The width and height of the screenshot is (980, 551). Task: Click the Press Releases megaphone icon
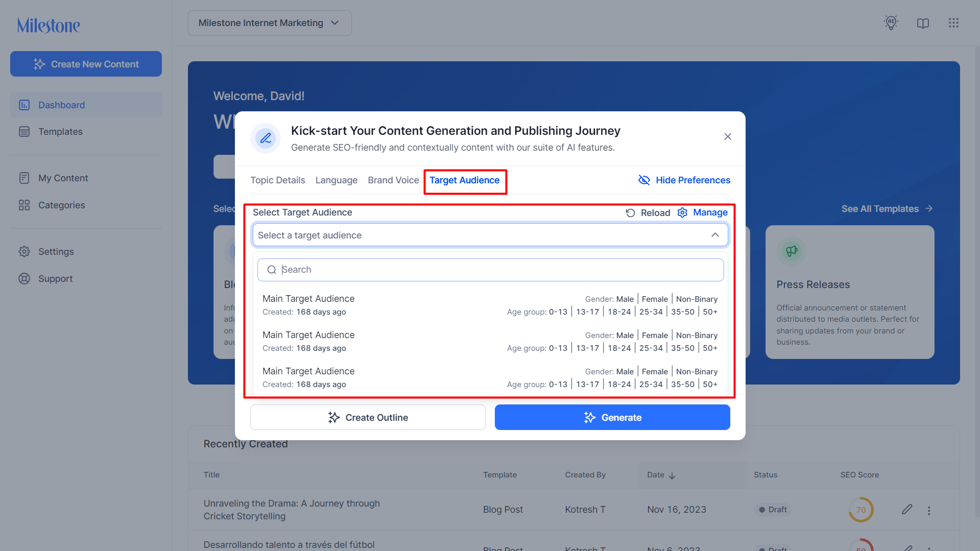[792, 251]
